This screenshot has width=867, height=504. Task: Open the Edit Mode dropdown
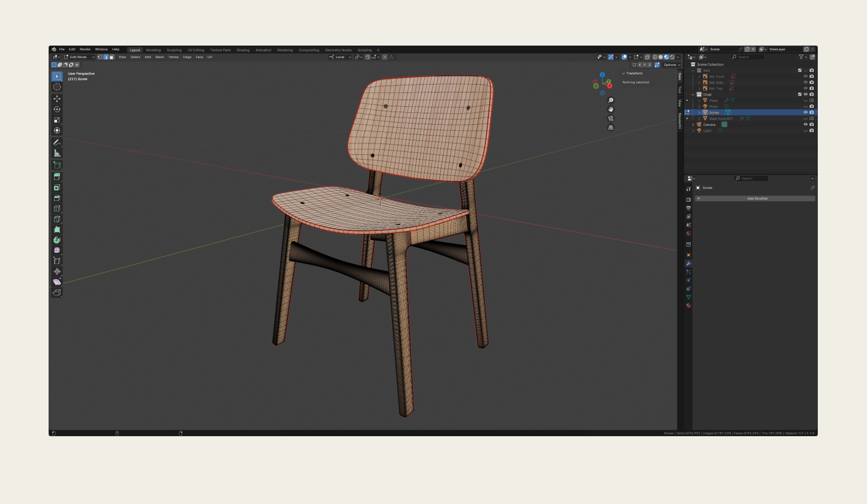tap(79, 57)
